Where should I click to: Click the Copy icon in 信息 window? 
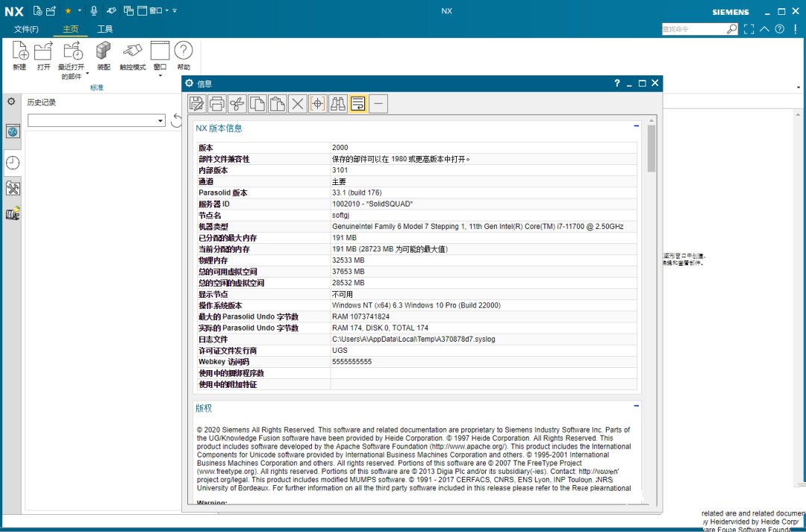tap(257, 104)
